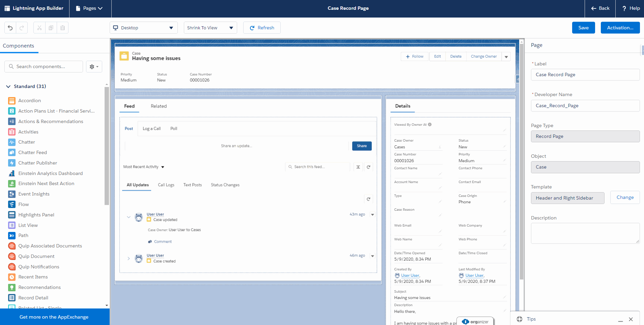Select the Event Insights component icon
644x325 pixels.
pos(12,194)
